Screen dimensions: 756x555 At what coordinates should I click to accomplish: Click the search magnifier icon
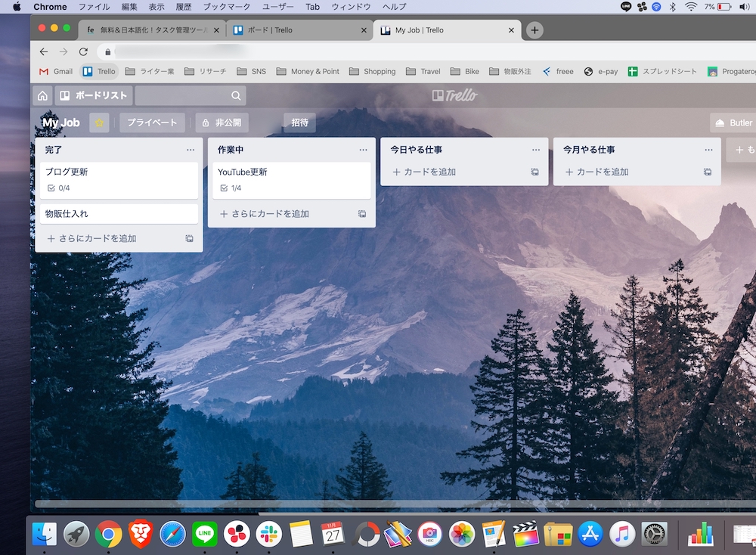(236, 95)
